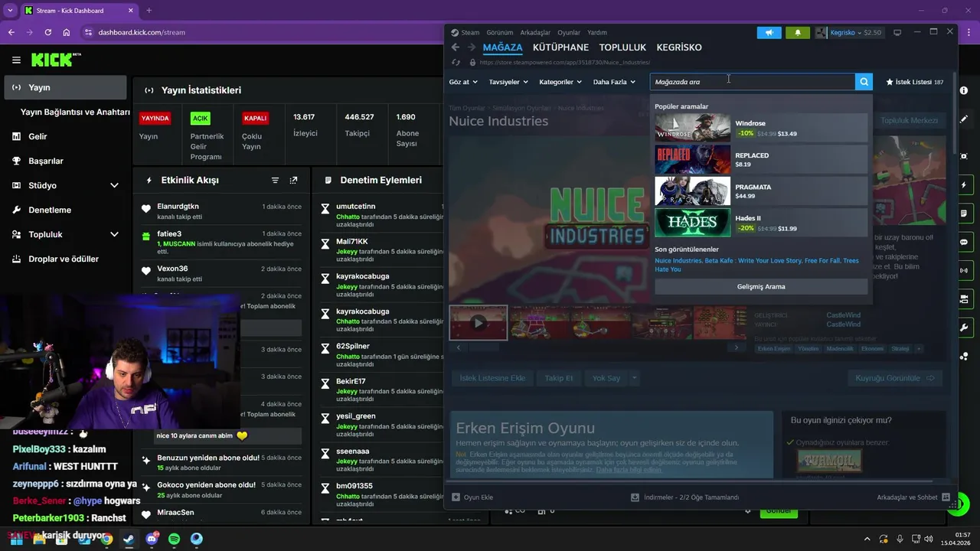Viewport: 980px width, 551px height.
Task: Select Hades II search suggestion
Action: (x=761, y=223)
